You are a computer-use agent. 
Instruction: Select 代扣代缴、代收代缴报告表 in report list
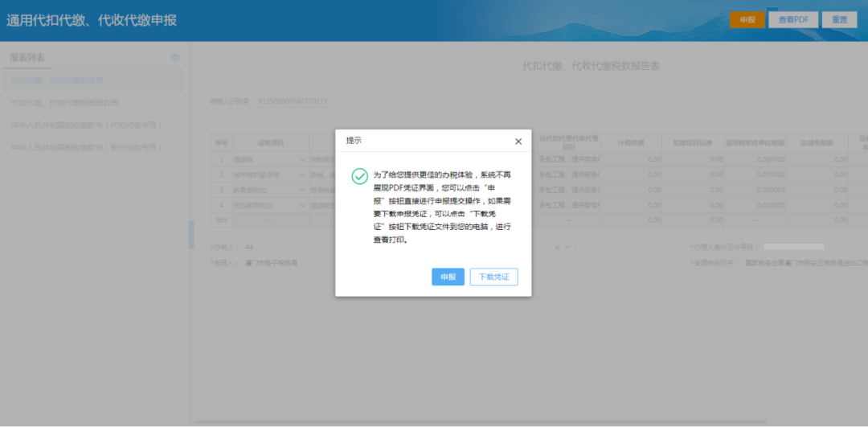(93, 80)
